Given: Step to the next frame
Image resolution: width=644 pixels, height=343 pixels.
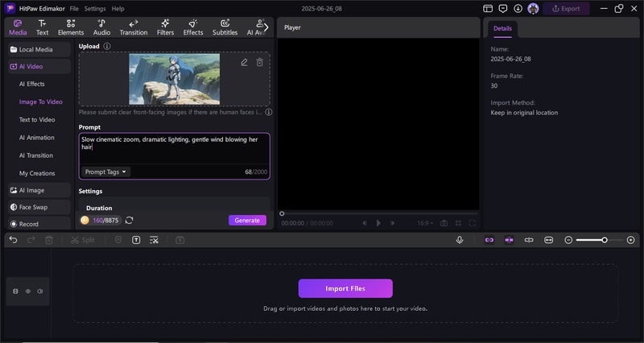Looking at the screenshot, I should [x=393, y=223].
